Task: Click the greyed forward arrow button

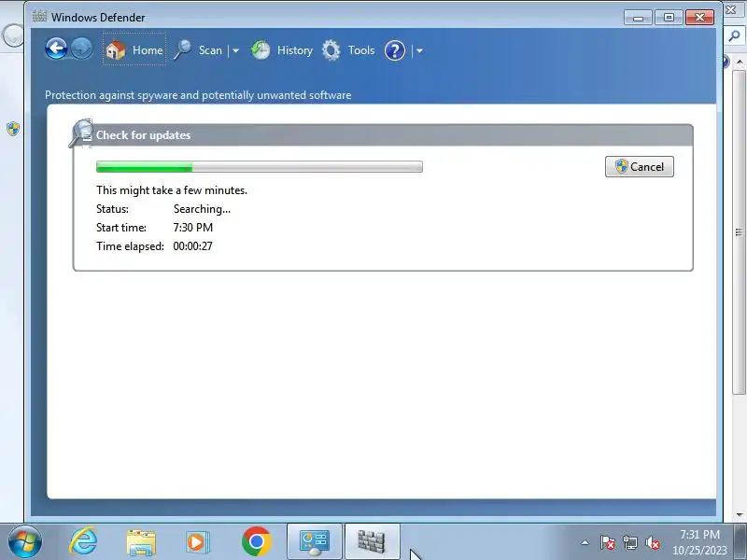Action: (x=82, y=49)
